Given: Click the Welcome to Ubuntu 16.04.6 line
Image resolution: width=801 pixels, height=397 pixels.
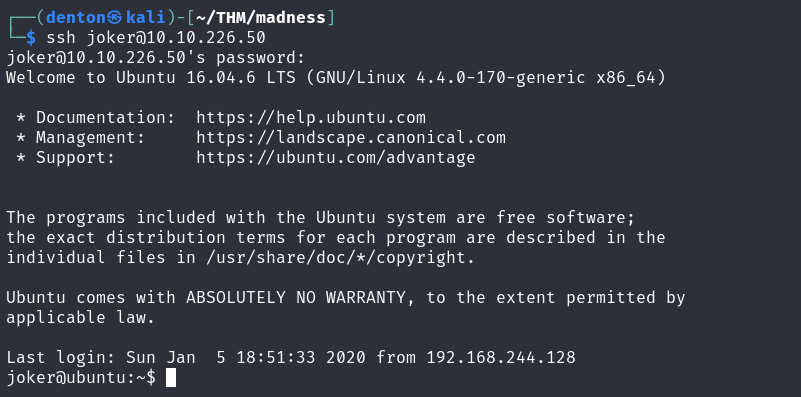Looking at the screenshot, I should (x=336, y=78).
